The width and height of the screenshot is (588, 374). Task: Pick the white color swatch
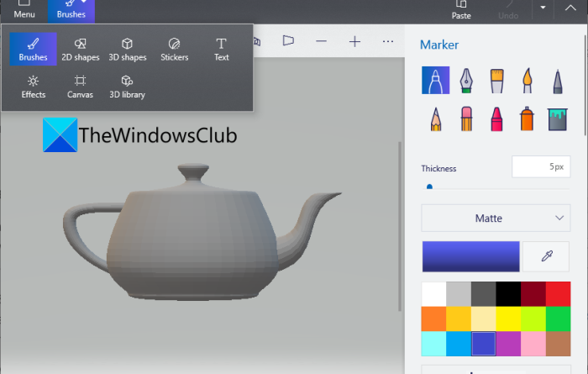(x=434, y=294)
